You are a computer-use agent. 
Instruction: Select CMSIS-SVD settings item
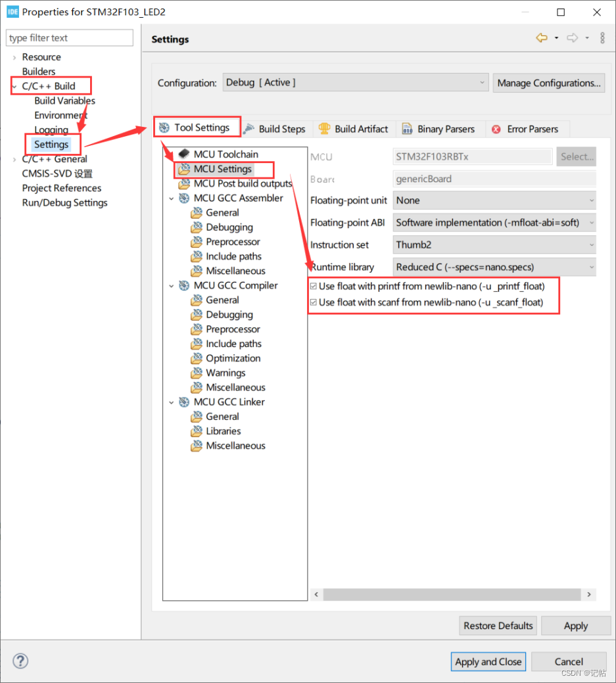tap(57, 174)
